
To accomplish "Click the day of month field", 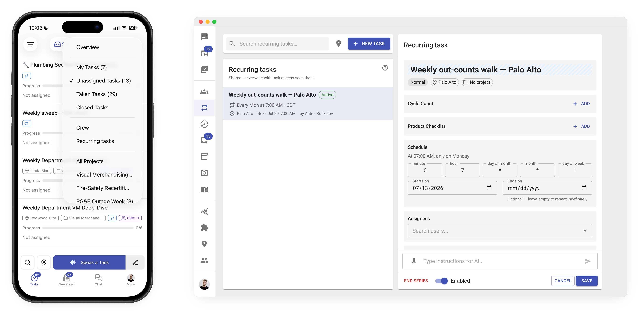I will [x=500, y=170].
